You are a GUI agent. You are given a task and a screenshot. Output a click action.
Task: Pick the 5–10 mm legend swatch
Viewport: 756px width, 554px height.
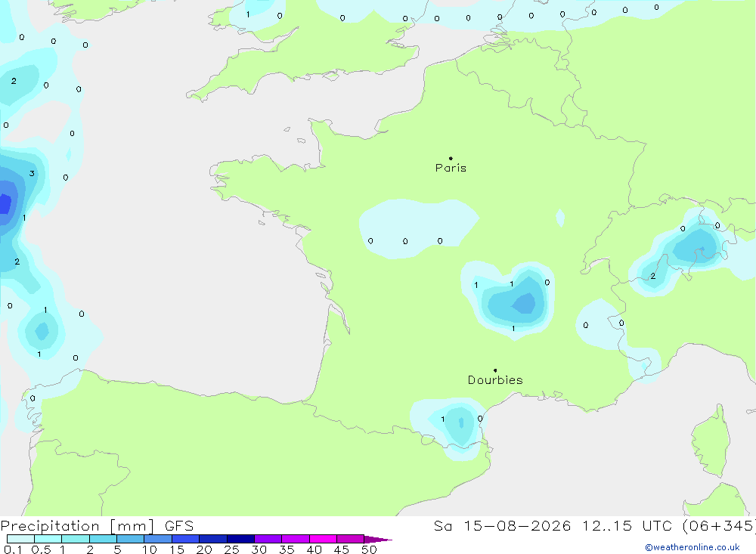click(x=131, y=539)
